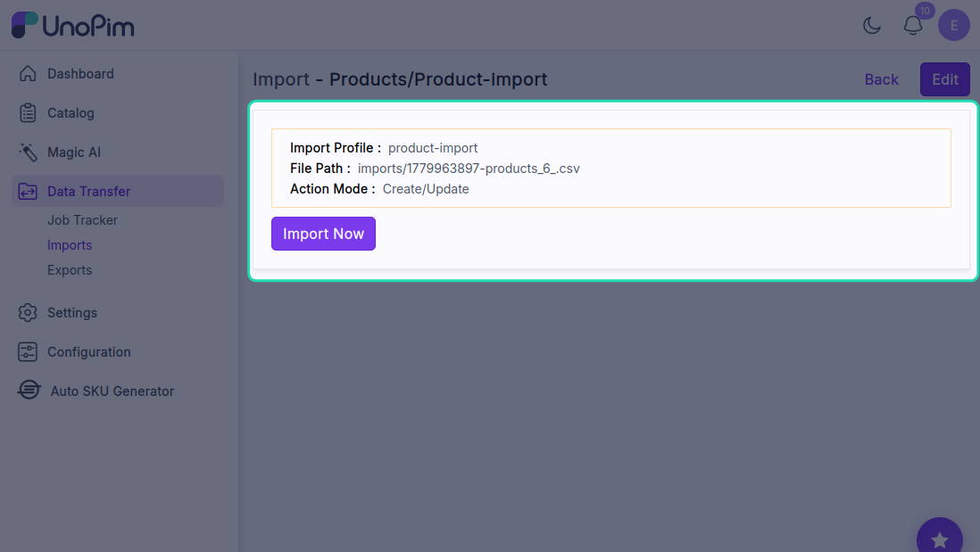Toggle dark mode moon icon
Image resolution: width=980 pixels, height=552 pixels.
click(872, 25)
